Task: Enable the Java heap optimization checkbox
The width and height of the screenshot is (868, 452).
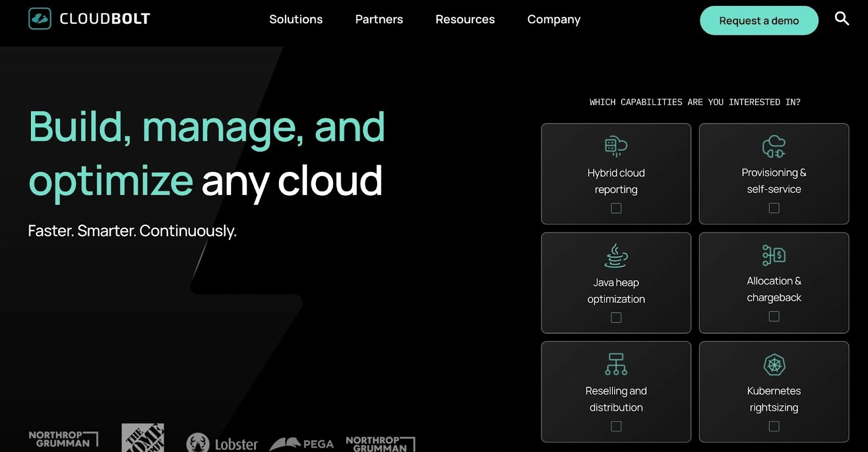Action: (616, 318)
